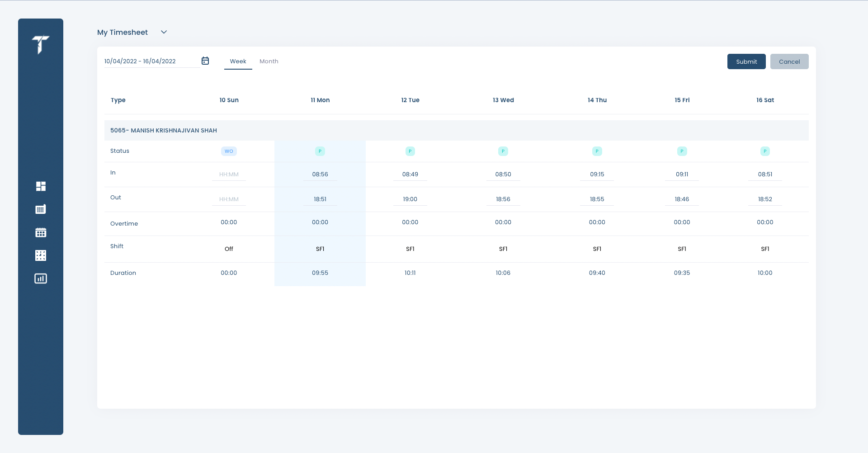Image resolution: width=868 pixels, height=453 pixels.
Task: Toggle the P status indicator for 13 Wed
Action: point(503,151)
